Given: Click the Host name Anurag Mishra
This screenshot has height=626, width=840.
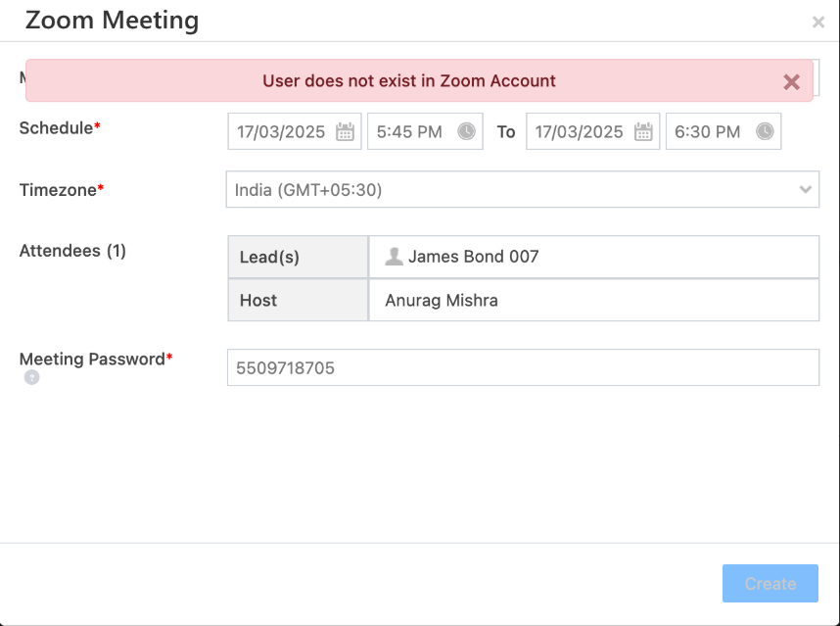Looking at the screenshot, I should pos(442,301).
